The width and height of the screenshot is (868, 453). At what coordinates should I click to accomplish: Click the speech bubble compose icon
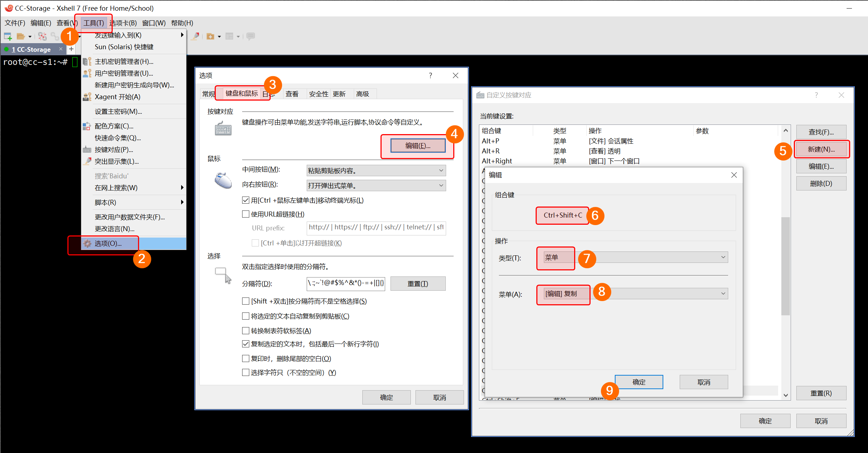point(251,36)
